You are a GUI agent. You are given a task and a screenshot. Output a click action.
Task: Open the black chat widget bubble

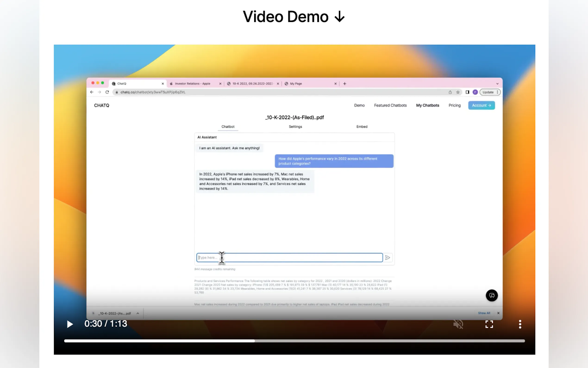point(491,295)
